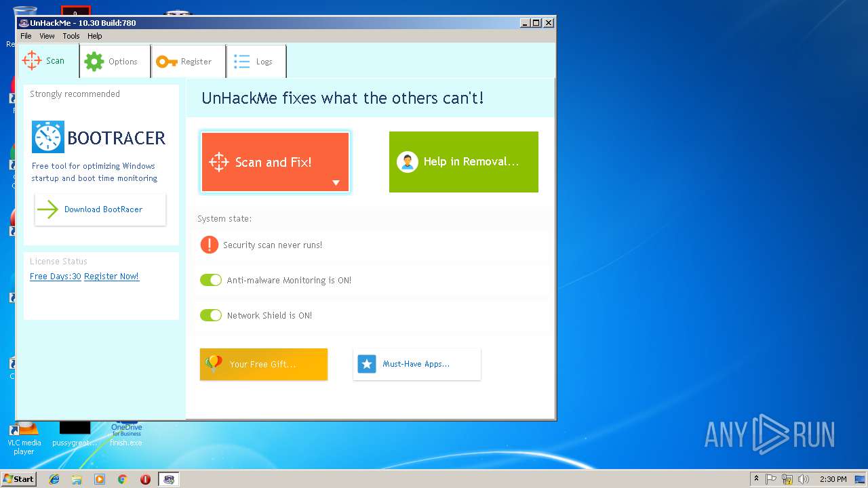Screen dimensions: 868x488
Task: Click the 'UnHackMe fixes what the others can't!' heading
Action: 342,98
